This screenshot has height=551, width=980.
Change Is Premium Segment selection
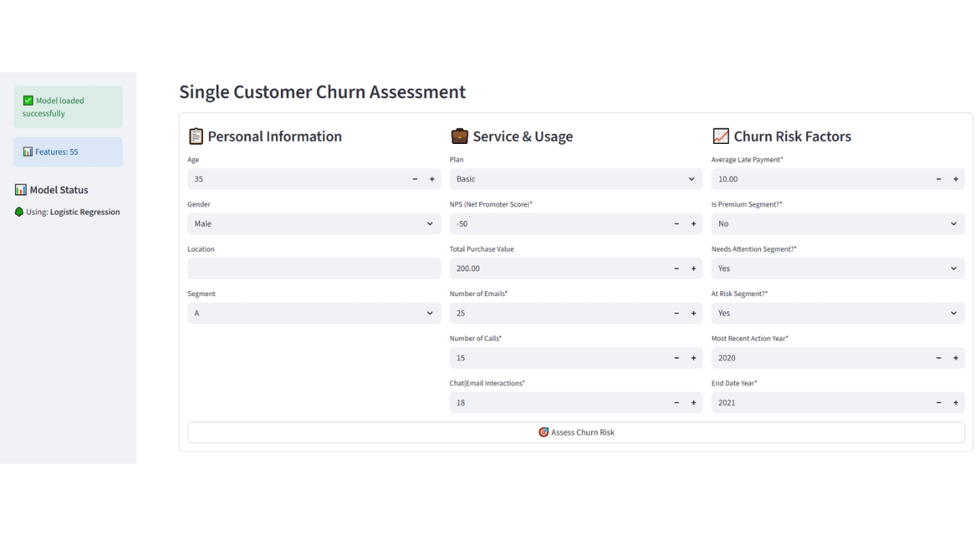click(837, 224)
